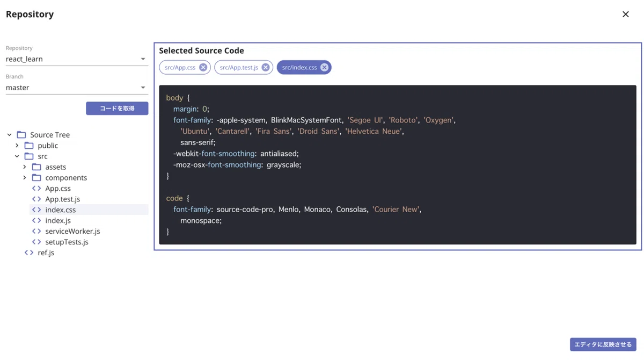
Task: Click the 'Selected Source Code' heading
Action: click(x=201, y=51)
